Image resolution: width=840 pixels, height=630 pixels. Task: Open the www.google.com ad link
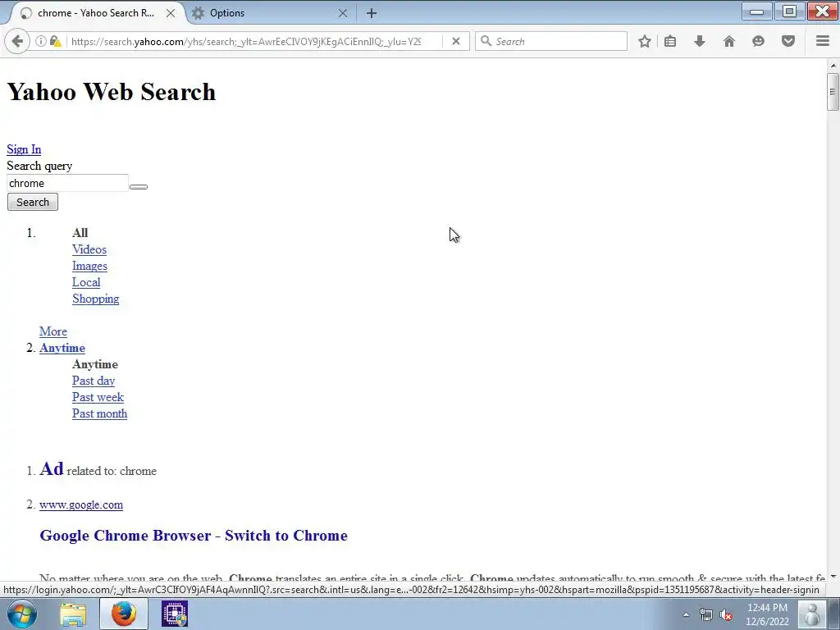click(x=81, y=504)
